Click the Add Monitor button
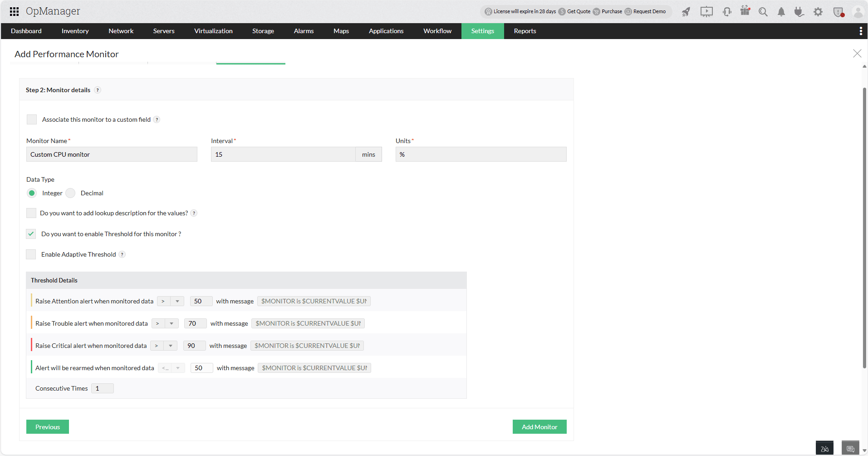Viewport: 868px width, 456px height. (539, 426)
